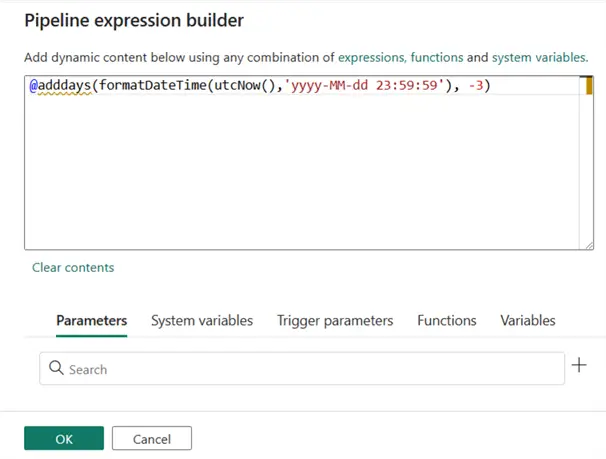Follow the functions link in the description
The image size is (606, 459).
click(437, 59)
